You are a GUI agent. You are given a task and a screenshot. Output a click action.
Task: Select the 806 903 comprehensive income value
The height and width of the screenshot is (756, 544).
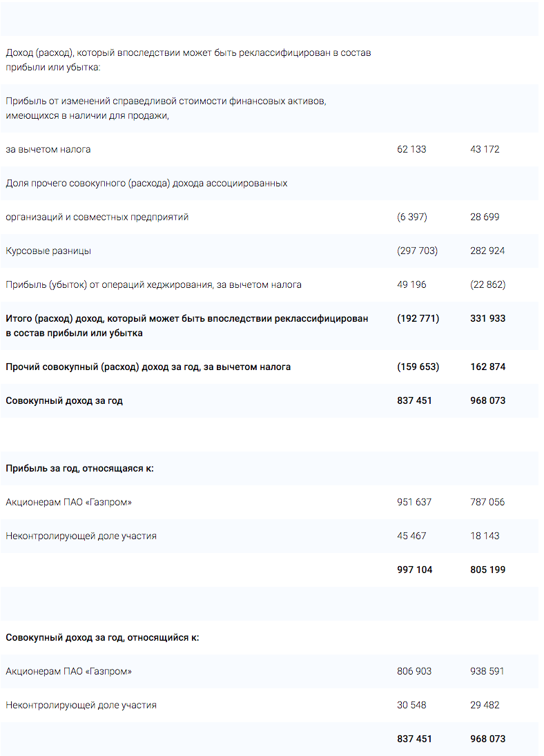414,671
